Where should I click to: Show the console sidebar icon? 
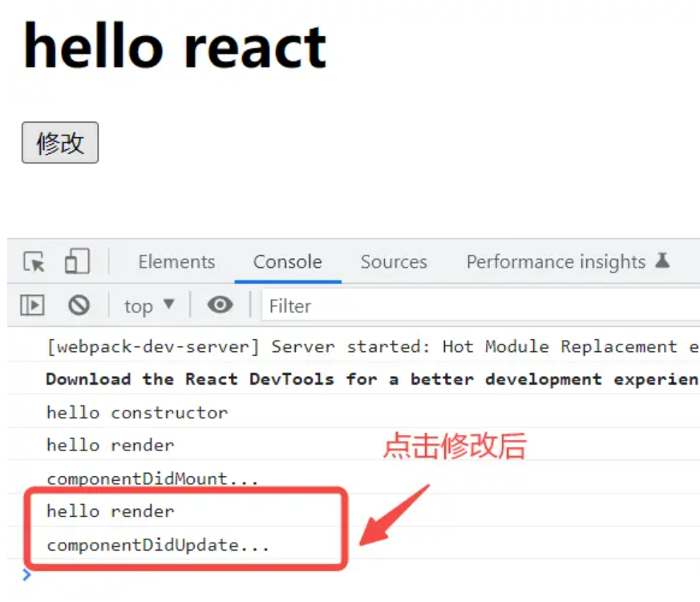tap(32, 305)
